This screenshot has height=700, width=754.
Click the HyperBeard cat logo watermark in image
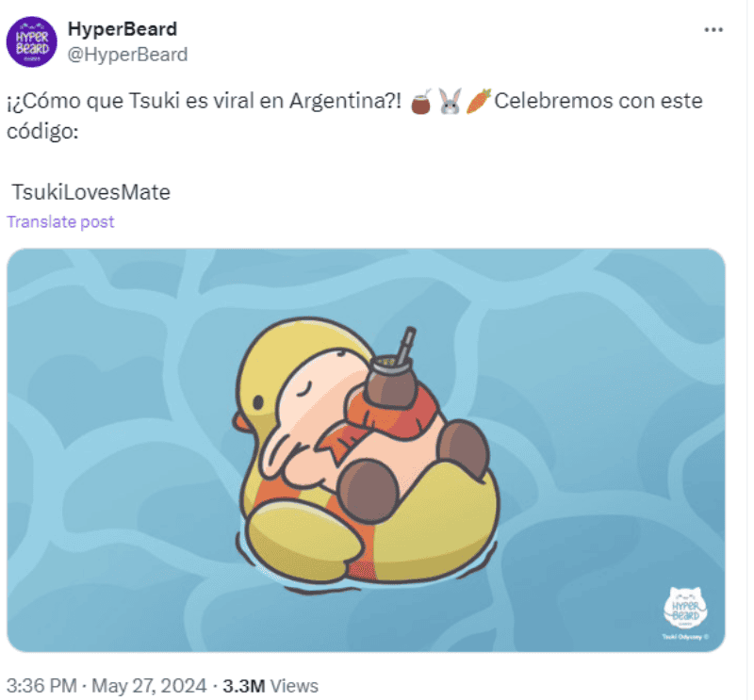click(x=685, y=607)
